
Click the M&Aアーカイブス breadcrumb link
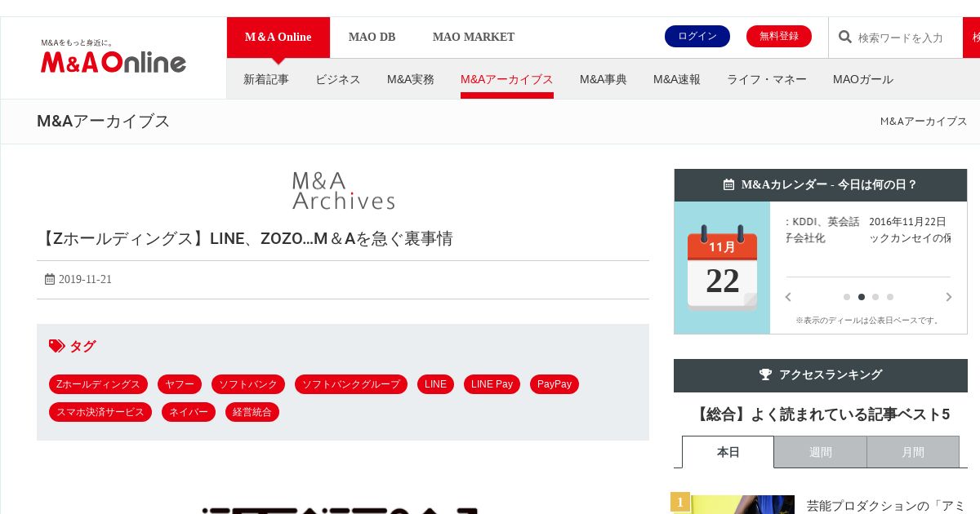coord(924,122)
